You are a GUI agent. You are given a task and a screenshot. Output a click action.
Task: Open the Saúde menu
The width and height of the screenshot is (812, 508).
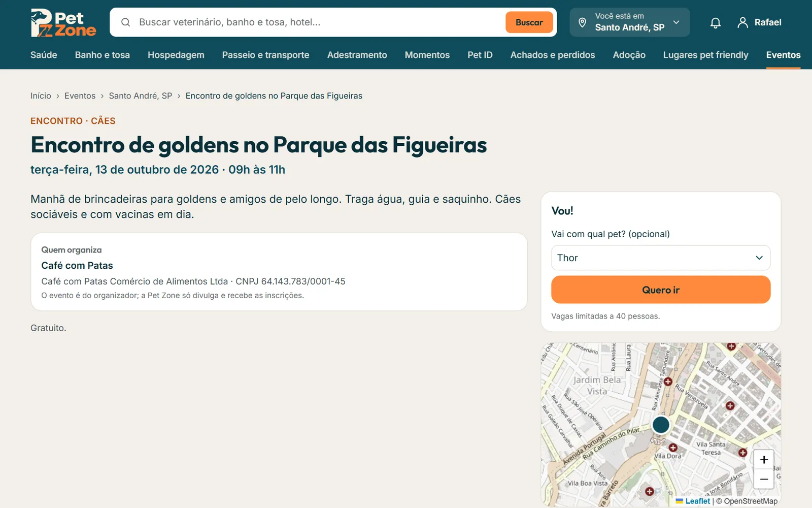[x=44, y=55]
